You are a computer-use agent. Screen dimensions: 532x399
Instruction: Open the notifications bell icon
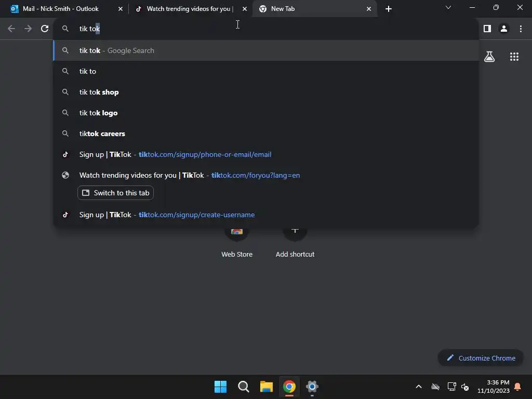pos(518,387)
